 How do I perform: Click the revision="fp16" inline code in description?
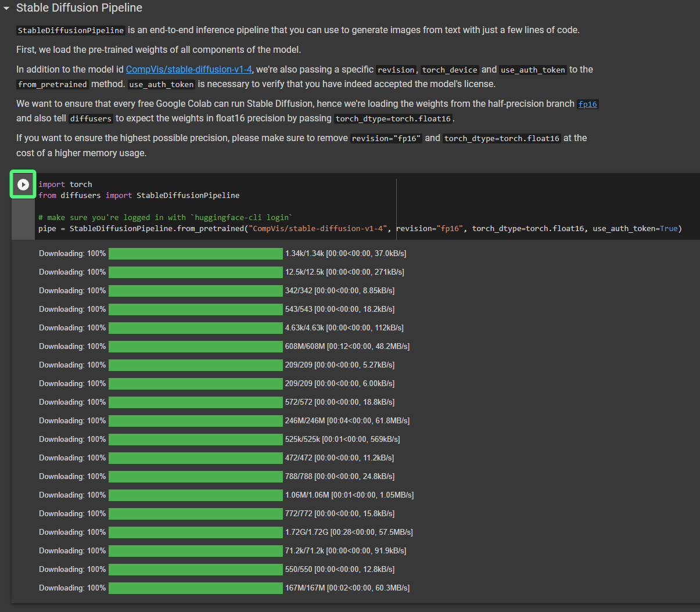coord(386,139)
